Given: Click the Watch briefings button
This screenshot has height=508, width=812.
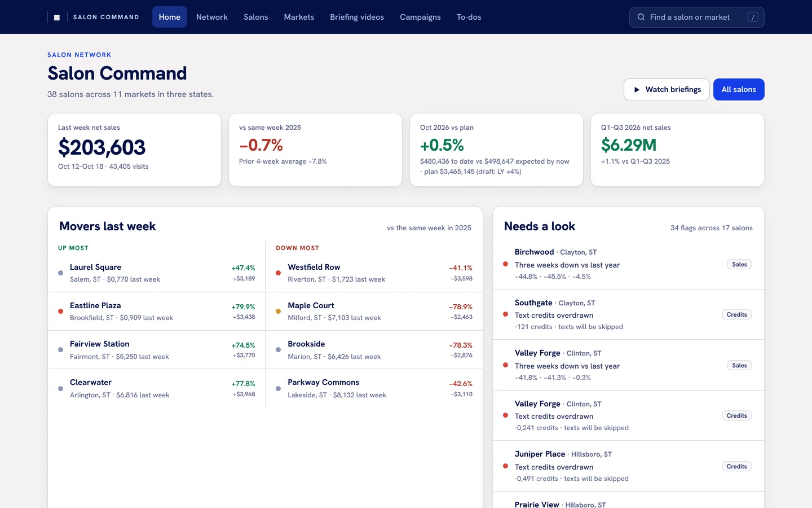Looking at the screenshot, I should tap(667, 89).
